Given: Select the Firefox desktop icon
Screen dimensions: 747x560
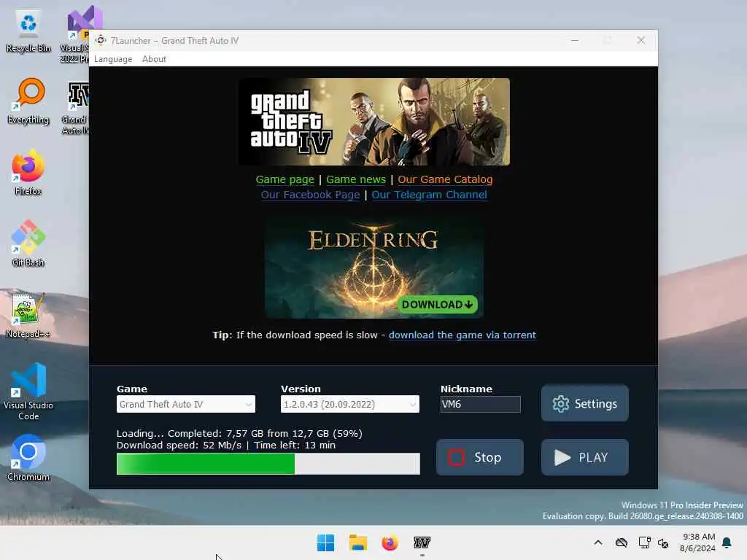Looking at the screenshot, I should click(28, 172).
